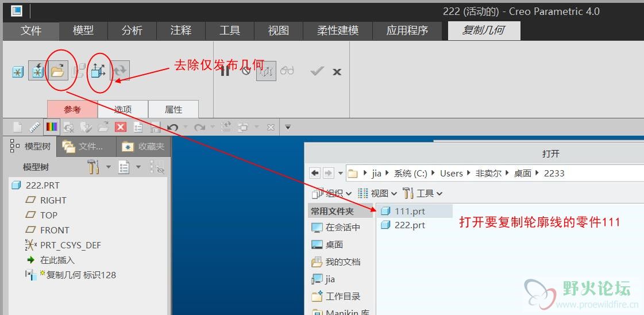Click the open reference model folder icon
The image size is (644, 315).
pyautogui.click(x=57, y=71)
